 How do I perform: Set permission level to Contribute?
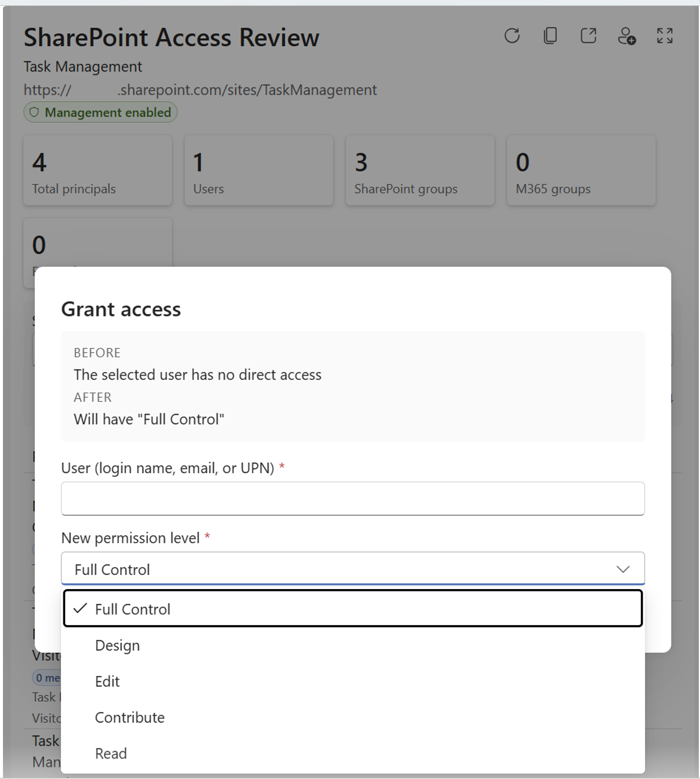click(x=353, y=717)
